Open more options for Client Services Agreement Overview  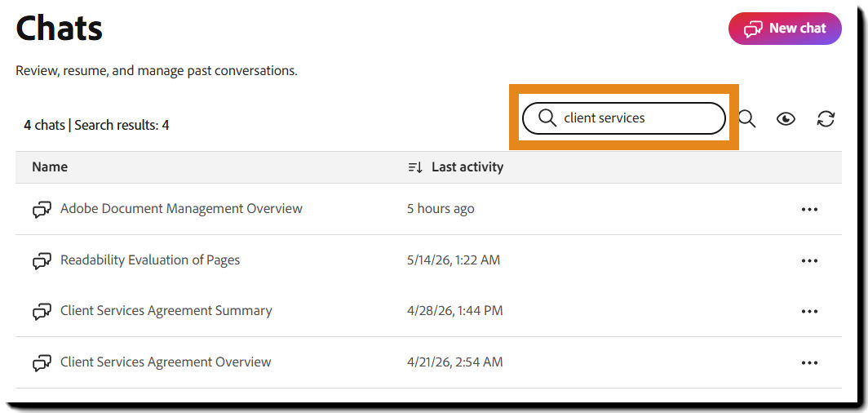809,362
